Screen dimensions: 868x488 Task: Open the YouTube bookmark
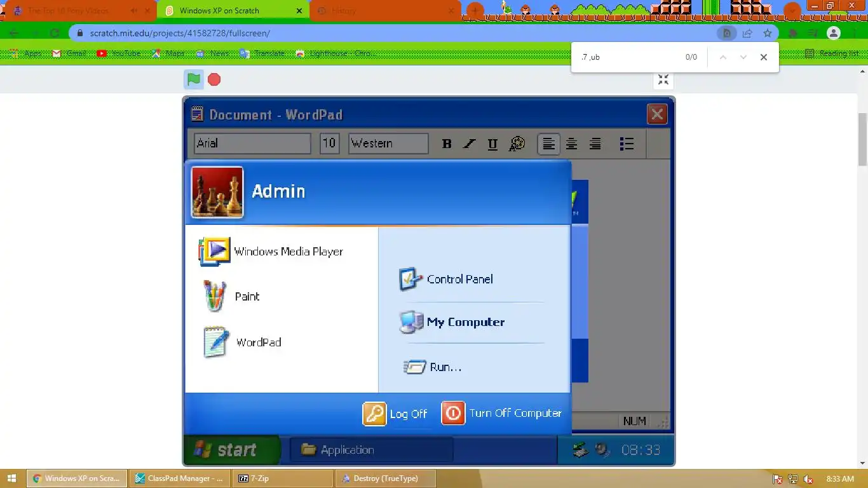click(x=119, y=53)
